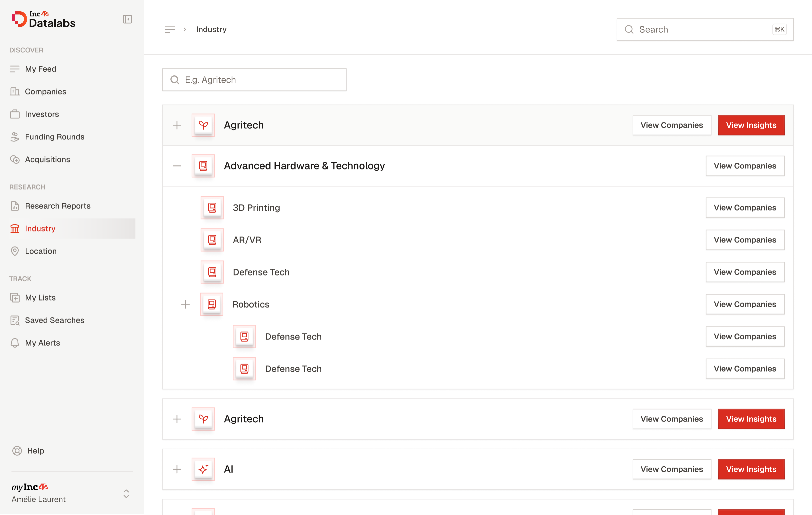Open the Amélie Laurent account switcher
The width and height of the screenshot is (812, 515).
tap(126, 493)
